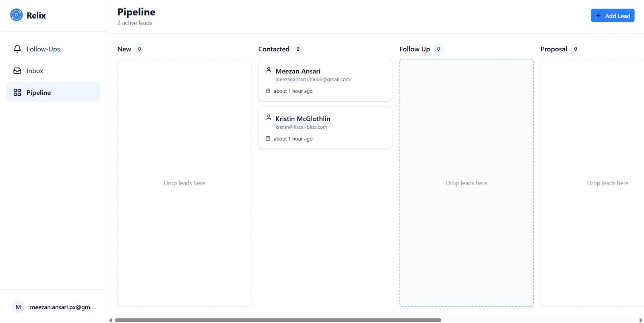
Task: Click 'about 1 hour ago' on Kristin card
Action: click(293, 139)
